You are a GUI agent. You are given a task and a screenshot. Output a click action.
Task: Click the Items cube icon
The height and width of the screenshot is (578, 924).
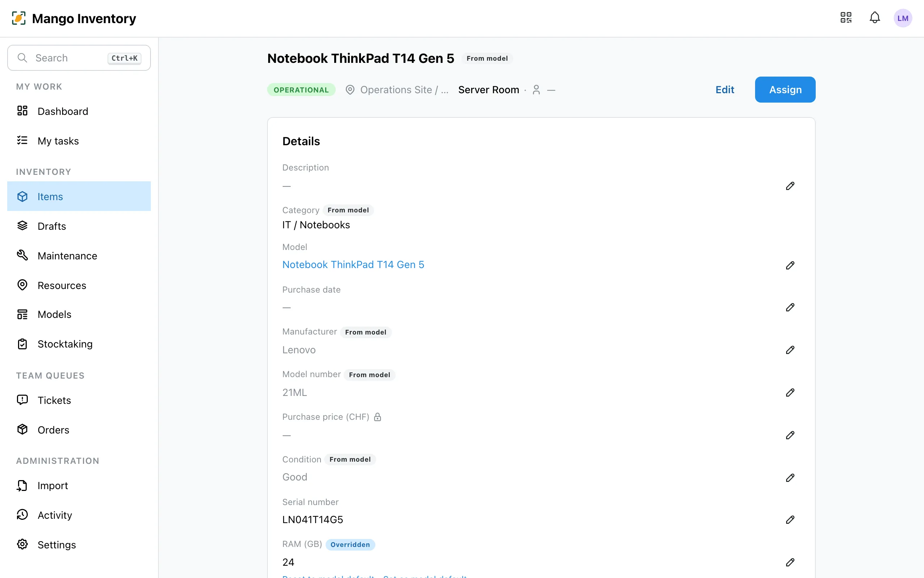(x=22, y=196)
